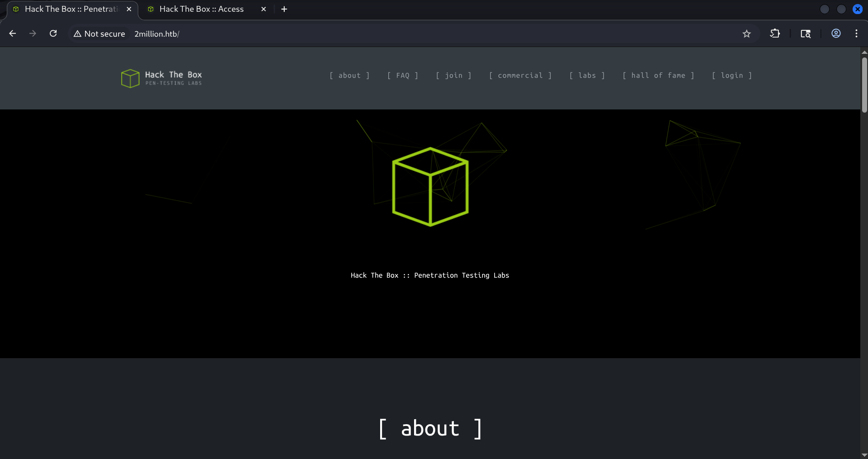The image size is (868, 459).
Task: Open a new browser tab
Action: tap(284, 9)
